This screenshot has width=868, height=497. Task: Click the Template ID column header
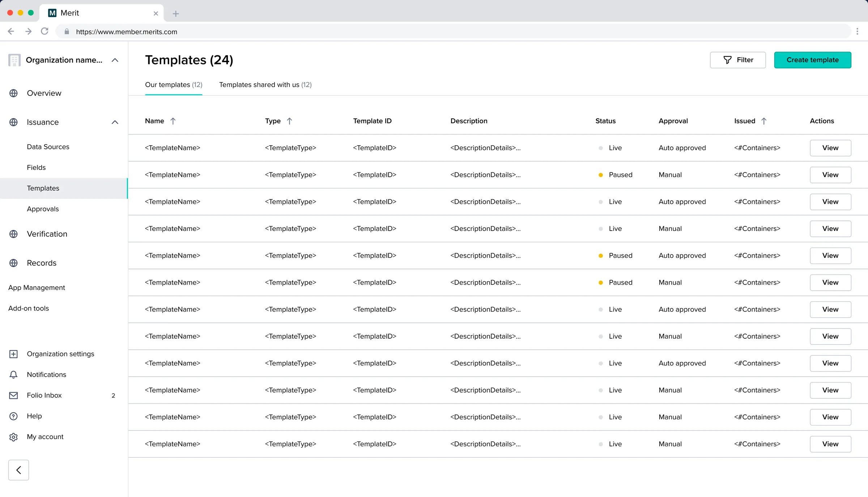372,121
